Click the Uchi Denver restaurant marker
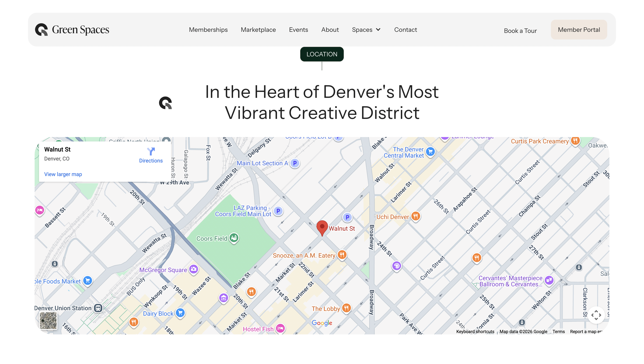The width and height of the screenshot is (644, 364). pyautogui.click(x=416, y=216)
